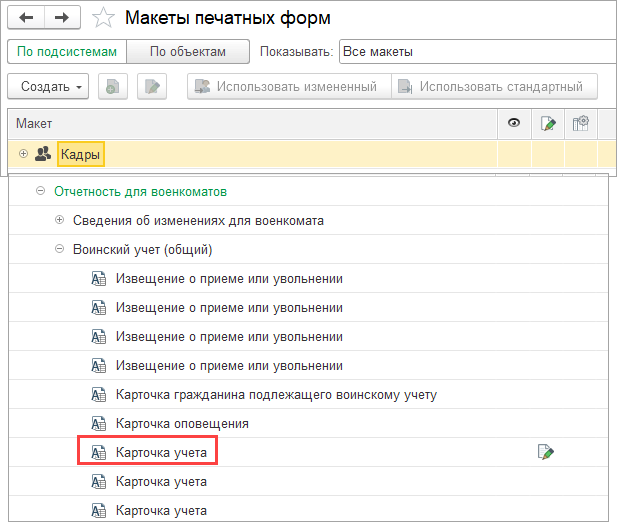
Task: Click the edit template toolbar icon
Action: point(151,86)
